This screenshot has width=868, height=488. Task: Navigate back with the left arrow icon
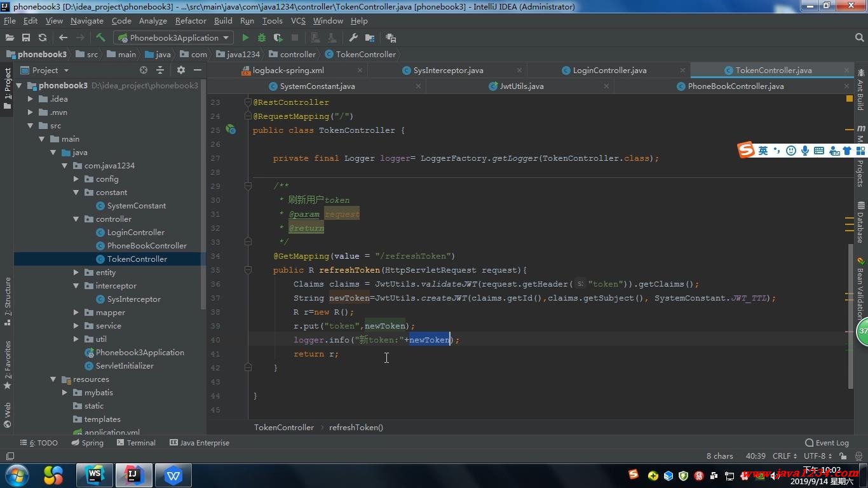click(63, 37)
